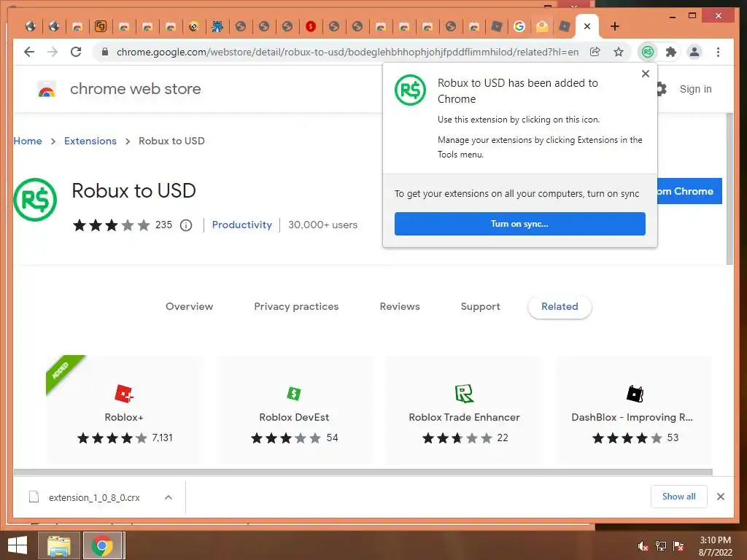Open a new tab with plus button
Viewport: 747px width, 560px height.
point(615,26)
